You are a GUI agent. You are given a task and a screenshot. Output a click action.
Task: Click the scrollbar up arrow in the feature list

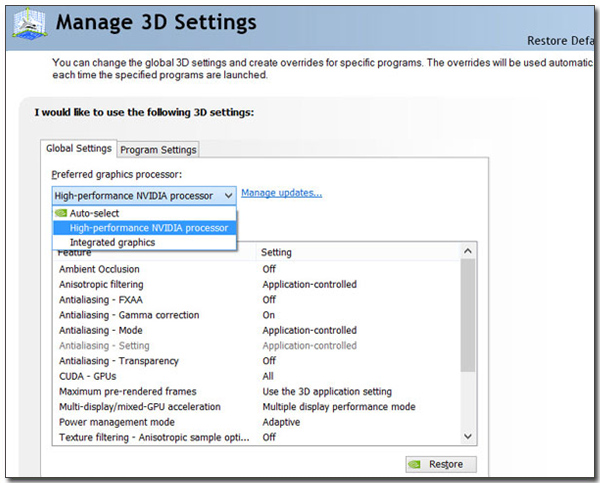467,252
